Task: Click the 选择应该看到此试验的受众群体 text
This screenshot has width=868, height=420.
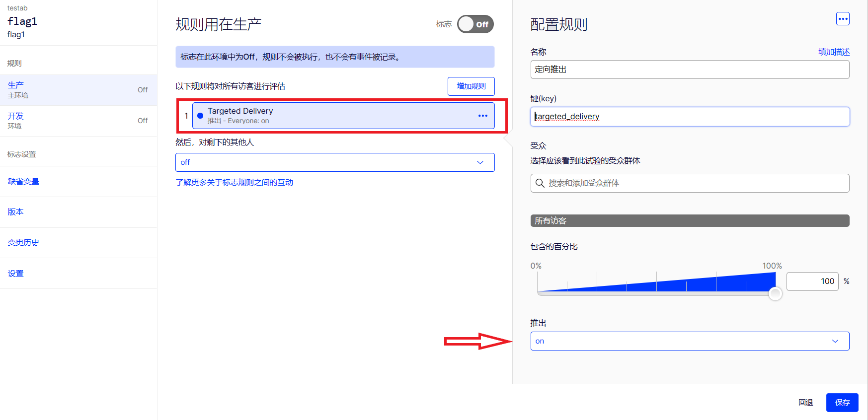Action: pyautogui.click(x=585, y=161)
